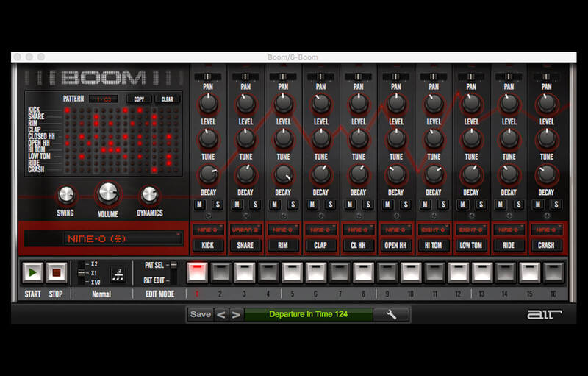Click the Hi Tom channel Level knob

434,104
